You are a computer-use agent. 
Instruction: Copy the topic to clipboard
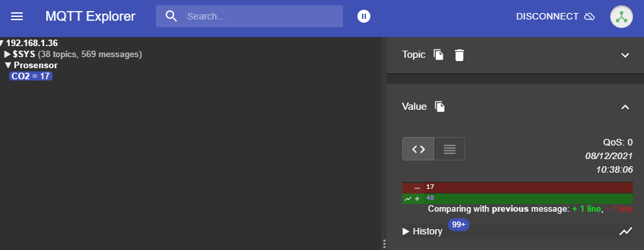(x=439, y=55)
